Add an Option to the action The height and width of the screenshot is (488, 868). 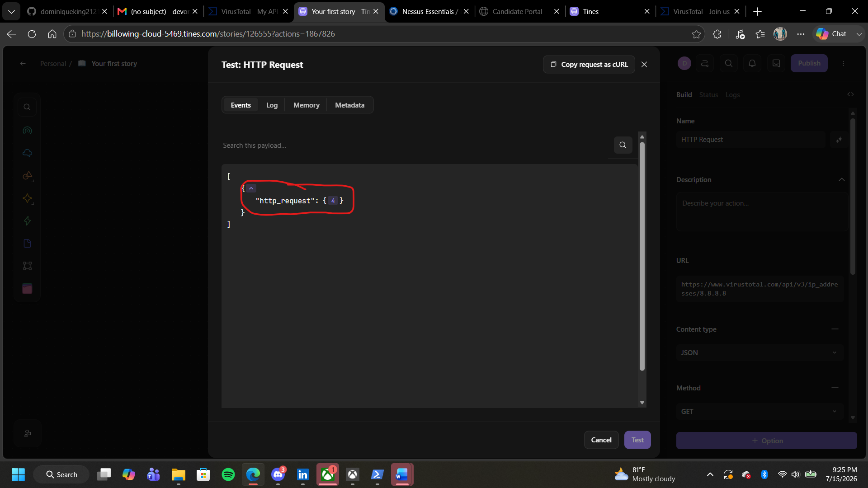click(767, 441)
